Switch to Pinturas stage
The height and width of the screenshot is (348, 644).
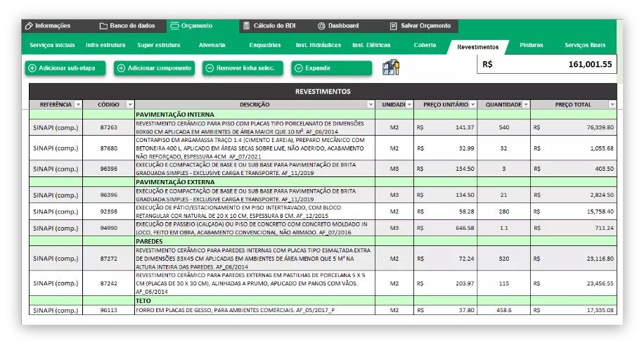click(531, 45)
